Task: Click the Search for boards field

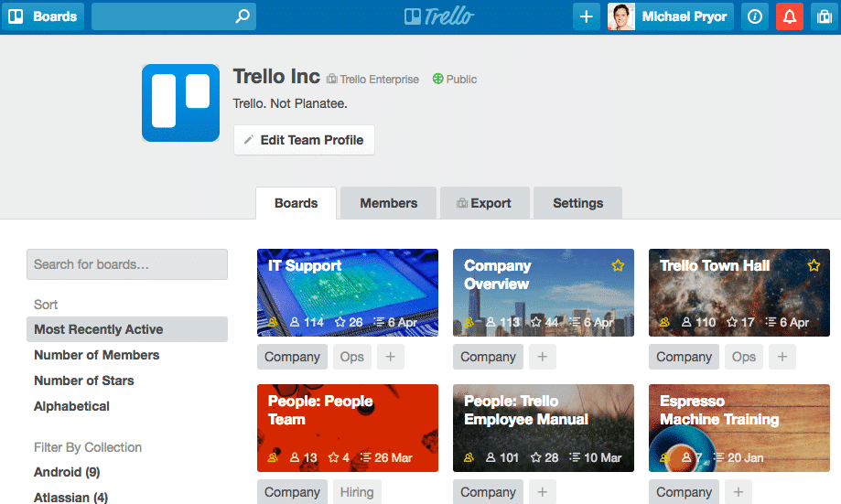Action: click(127, 264)
